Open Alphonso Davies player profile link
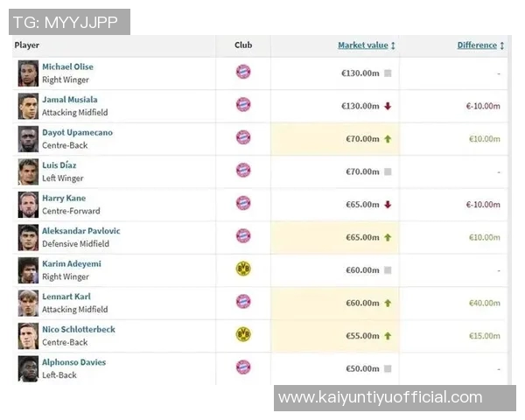Image resolution: width=525 pixels, height=420 pixels. [74, 362]
